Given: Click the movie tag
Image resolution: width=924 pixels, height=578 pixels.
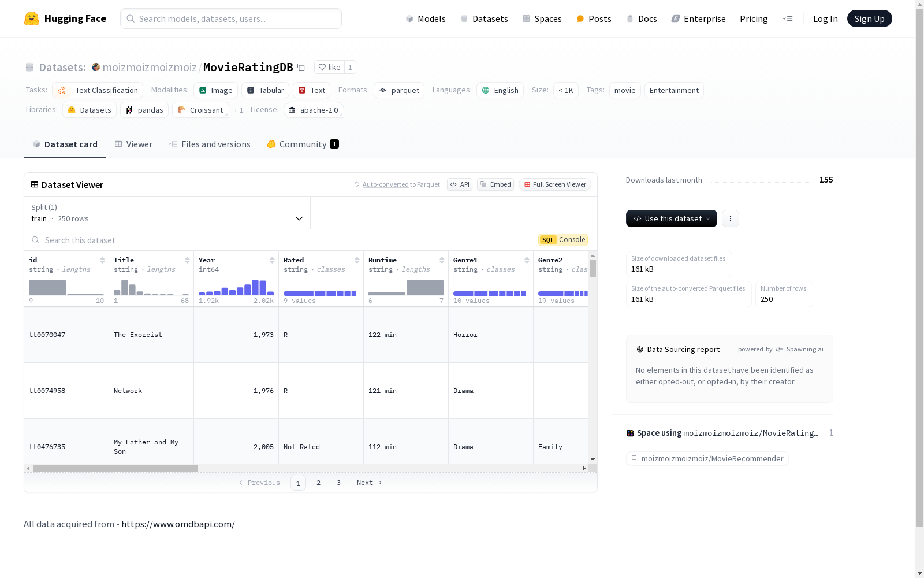Looking at the screenshot, I should (625, 90).
